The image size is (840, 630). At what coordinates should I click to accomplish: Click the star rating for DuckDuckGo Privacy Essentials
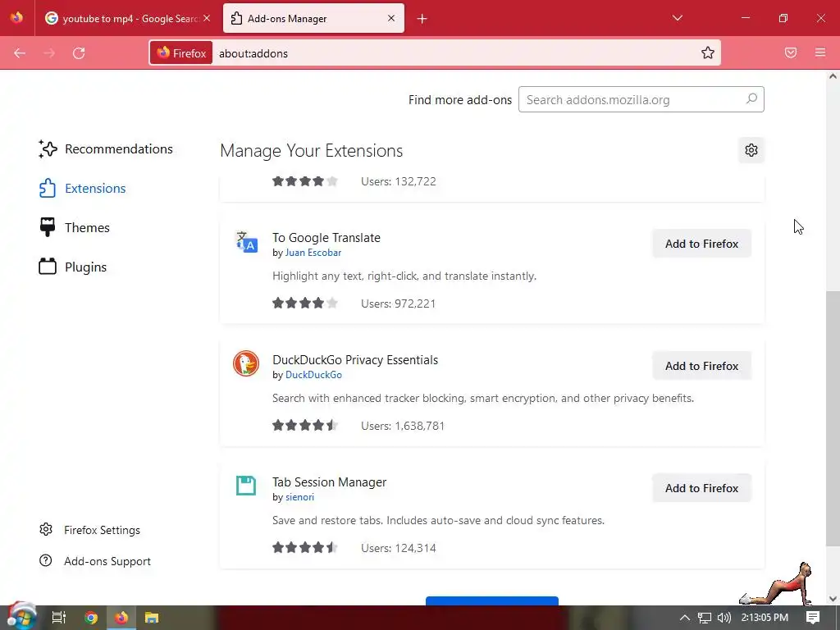point(305,426)
